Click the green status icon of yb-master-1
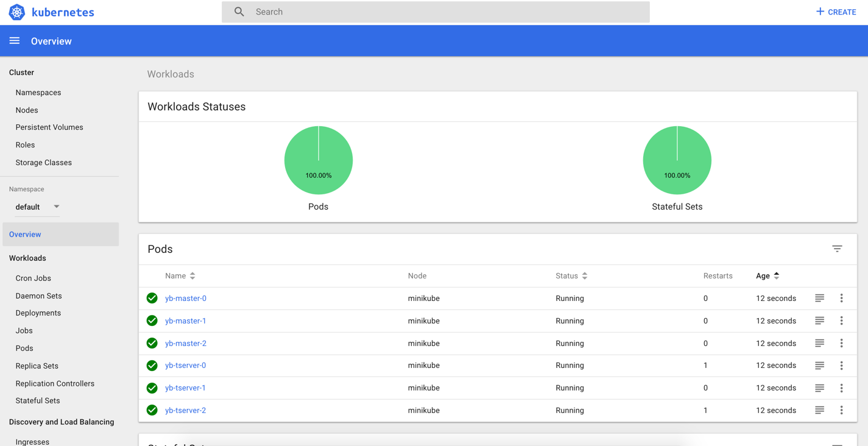The image size is (868, 446). [x=152, y=320]
